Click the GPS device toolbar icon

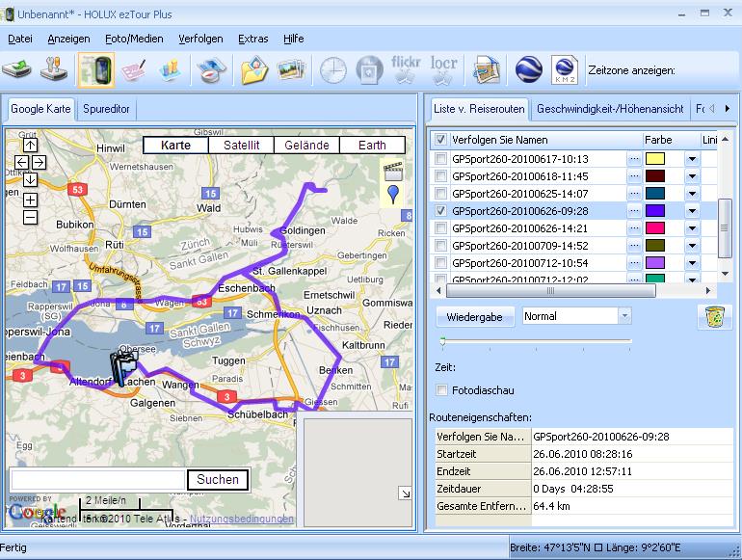click(95, 70)
